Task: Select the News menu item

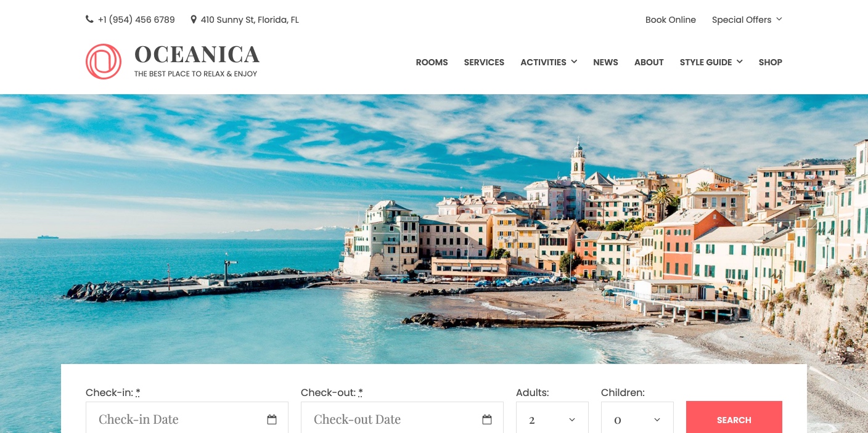Action: click(x=605, y=62)
